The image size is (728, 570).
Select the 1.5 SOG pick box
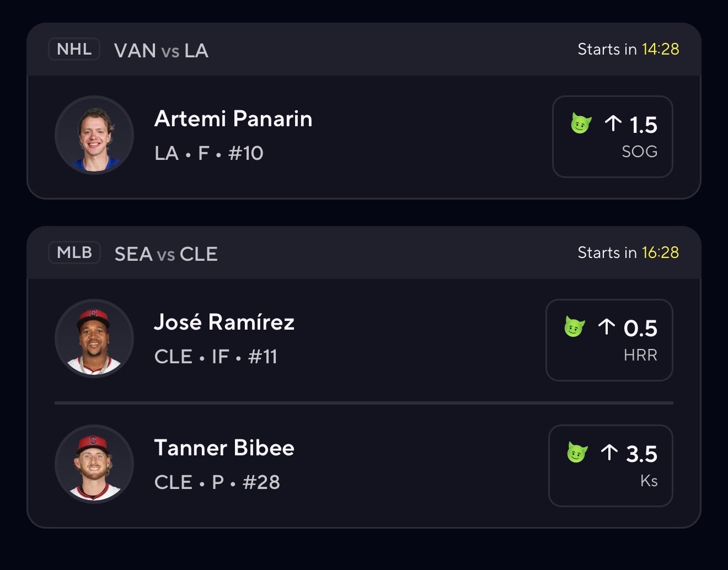click(612, 137)
